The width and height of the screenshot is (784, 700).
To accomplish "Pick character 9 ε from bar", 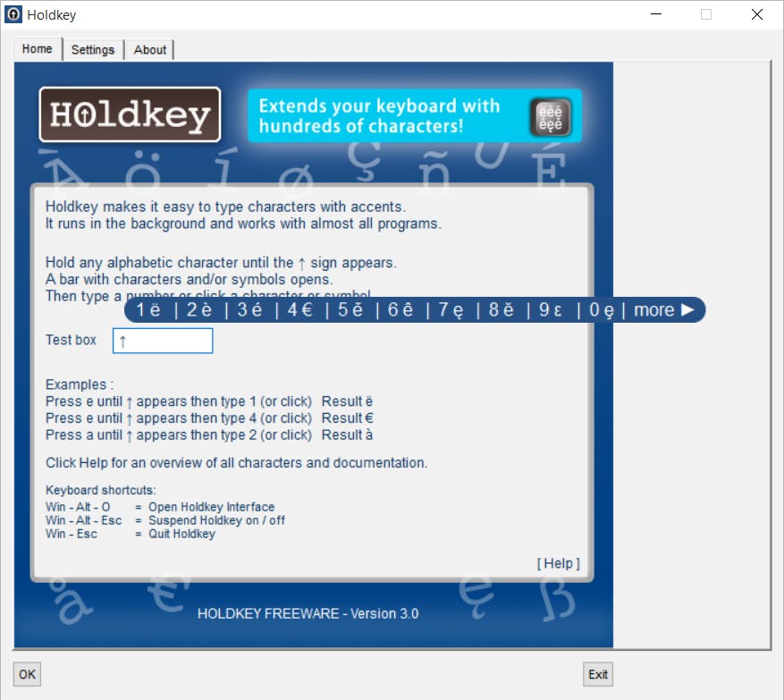I will click(x=551, y=310).
